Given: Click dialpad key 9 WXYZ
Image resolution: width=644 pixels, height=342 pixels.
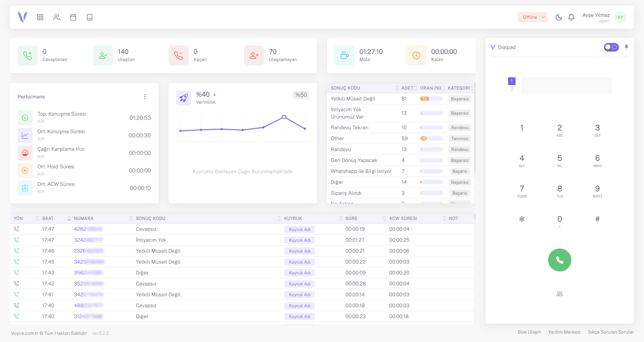Looking at the screenshot, I should (x=597, y=191).
